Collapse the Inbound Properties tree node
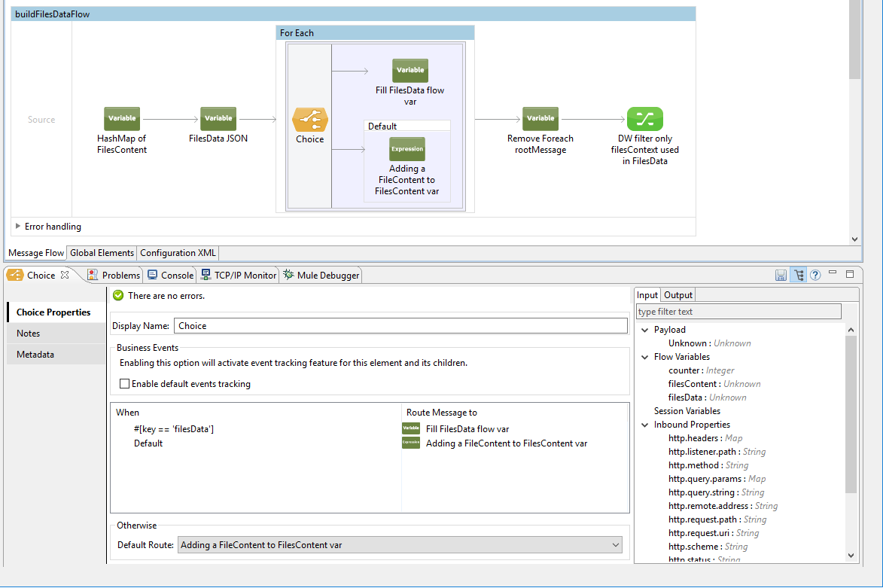Viewport: 883px width, 588px height. 646,425
